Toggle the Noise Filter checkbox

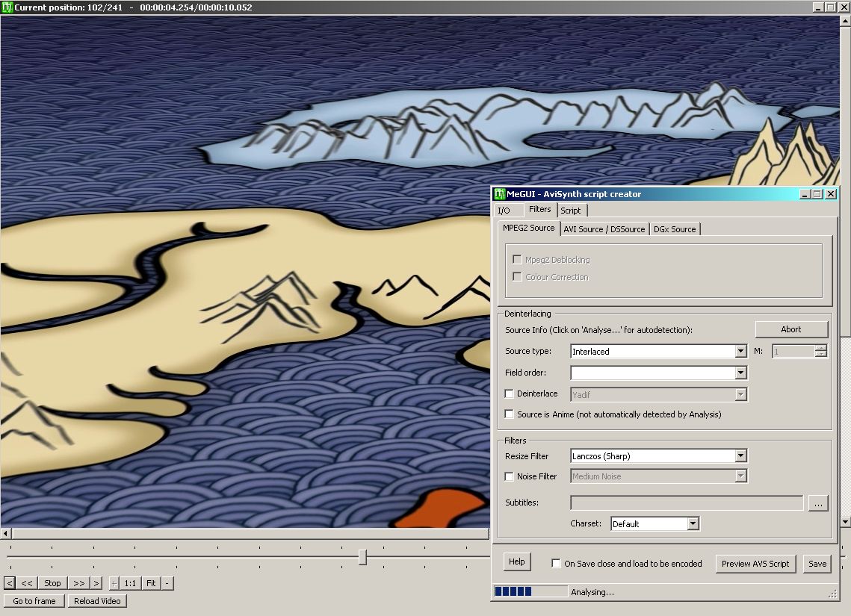coord(510,476)
